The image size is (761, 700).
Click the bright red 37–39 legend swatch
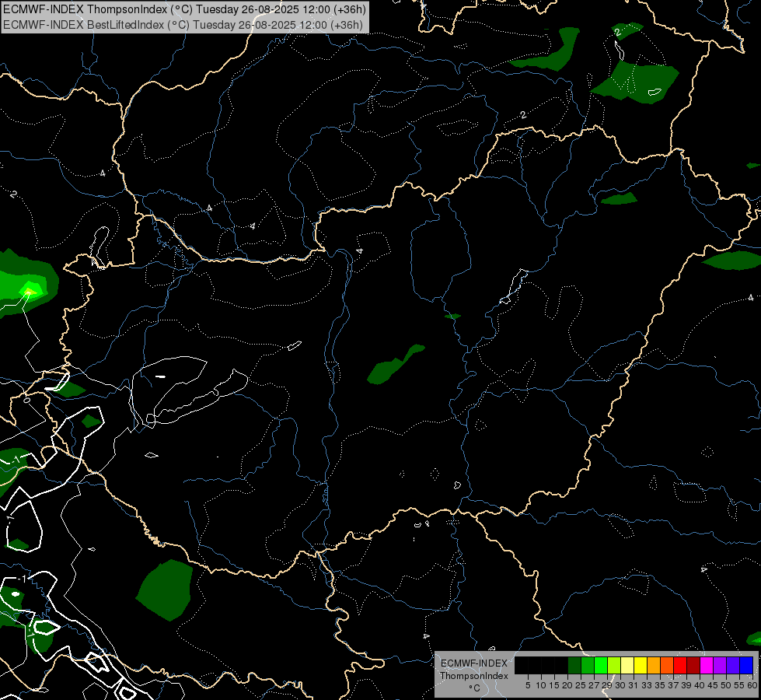coord(680,665)
